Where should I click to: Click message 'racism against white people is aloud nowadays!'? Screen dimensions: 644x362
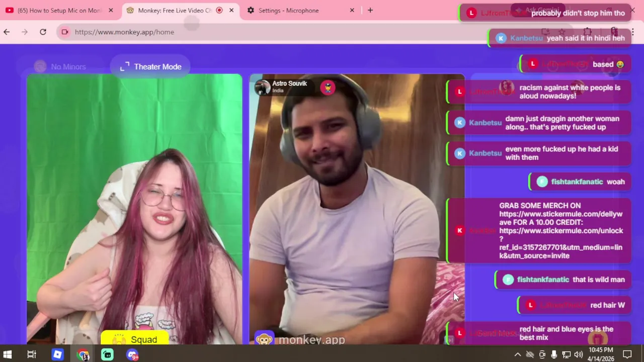pos(570,92)
